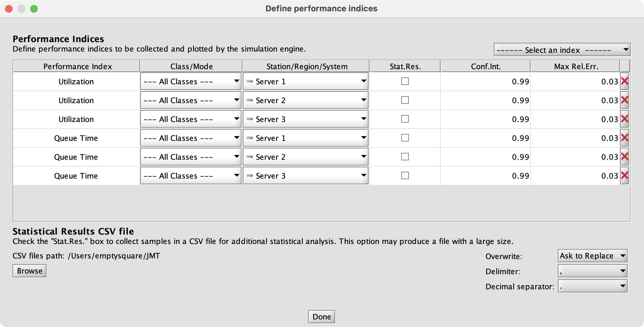The width and height of the screenshot is (644, 327).
Task: Edit Max Rel.Err. value for Queue Time Server 1
Action: click(575, 138)
